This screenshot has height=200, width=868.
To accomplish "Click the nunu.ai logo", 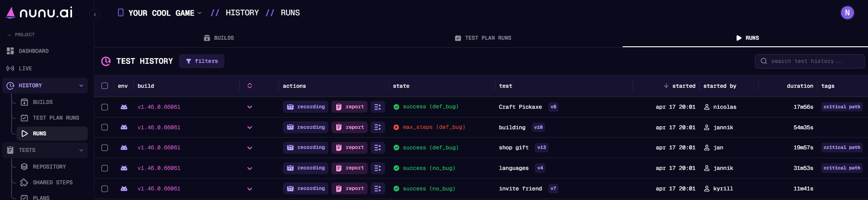I will (39, 13).
